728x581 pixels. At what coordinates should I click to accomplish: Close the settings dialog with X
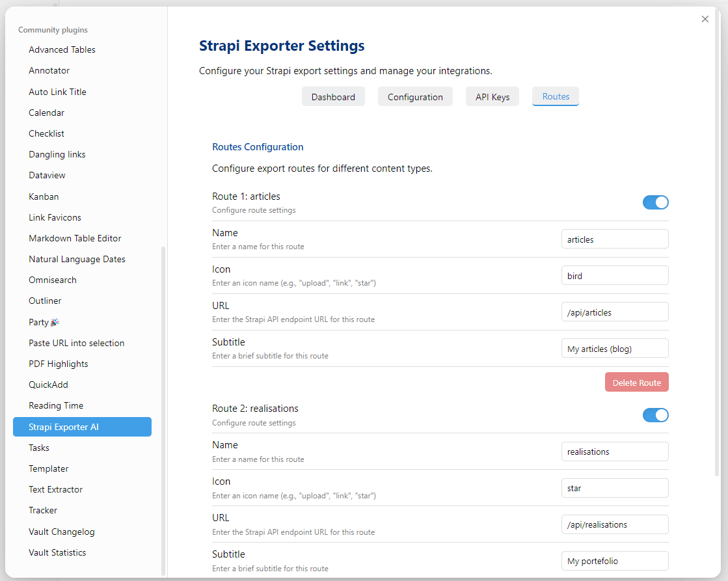(705, 19)
